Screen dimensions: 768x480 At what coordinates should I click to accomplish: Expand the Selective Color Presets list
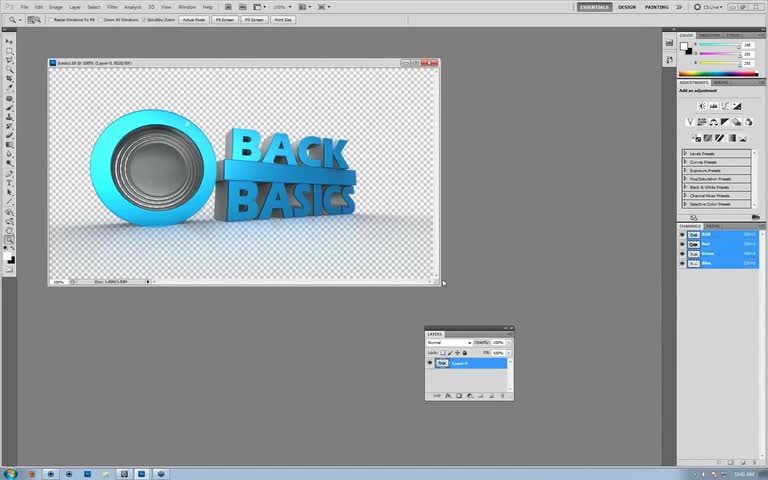pos(685,204)
